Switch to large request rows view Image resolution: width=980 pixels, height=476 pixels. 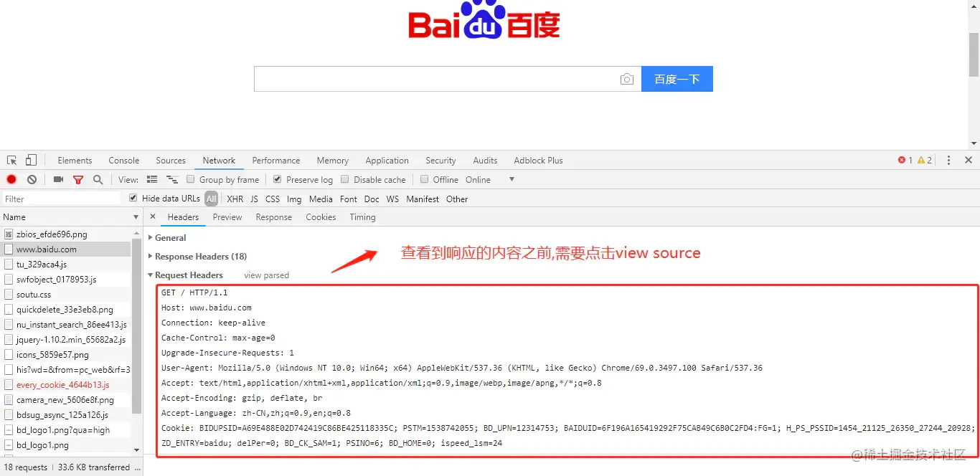click(152, 179)
